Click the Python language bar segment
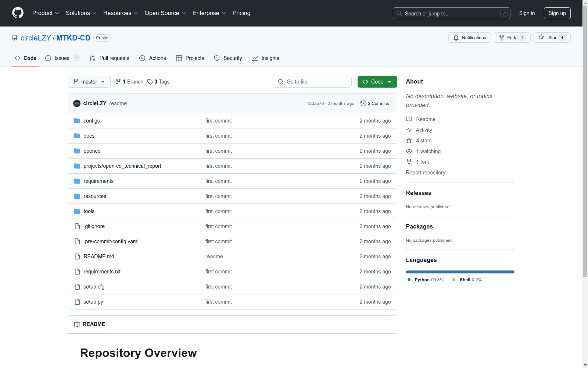This screenshot has width=588, height=368. coord(459,272)
